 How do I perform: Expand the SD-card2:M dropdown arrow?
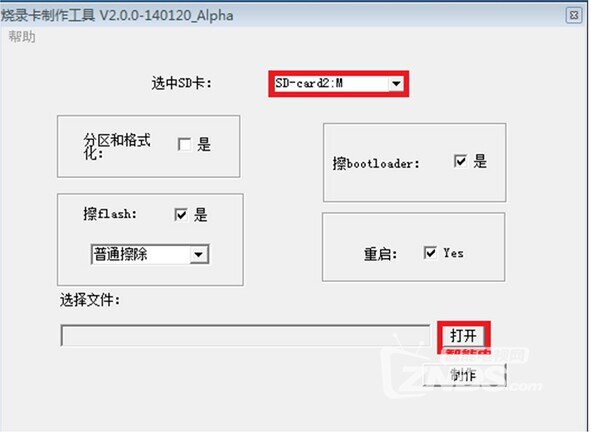396,83
